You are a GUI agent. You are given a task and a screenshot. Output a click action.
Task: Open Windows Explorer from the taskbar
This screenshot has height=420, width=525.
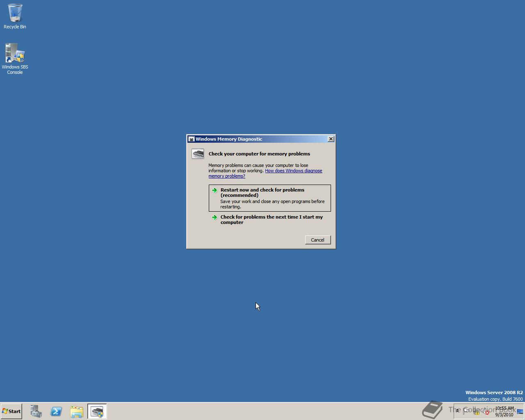coord(77,411)
